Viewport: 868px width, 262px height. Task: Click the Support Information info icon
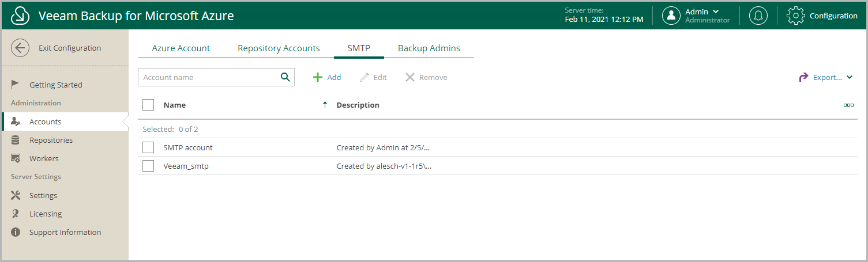16,232
